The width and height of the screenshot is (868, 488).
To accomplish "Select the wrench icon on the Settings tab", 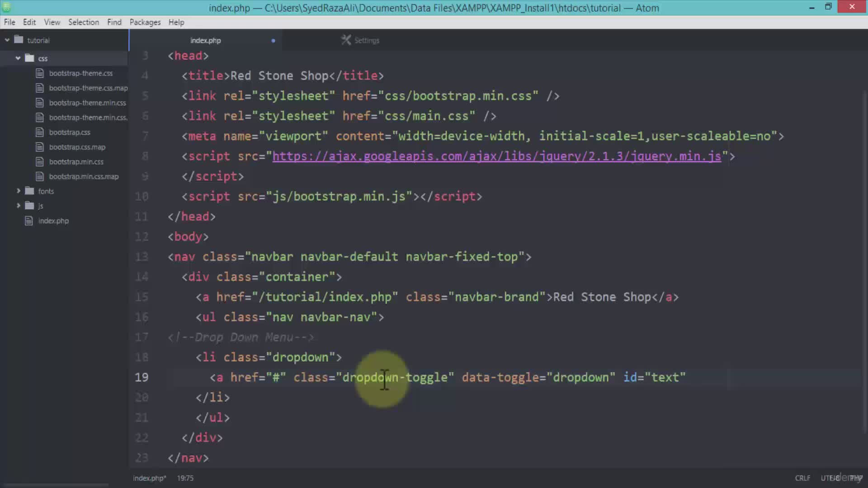I will pyautogui.click(x=346, y=40).
